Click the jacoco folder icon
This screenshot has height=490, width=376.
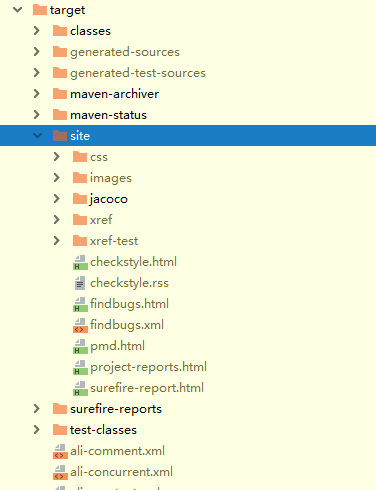(x=80, y=199)
